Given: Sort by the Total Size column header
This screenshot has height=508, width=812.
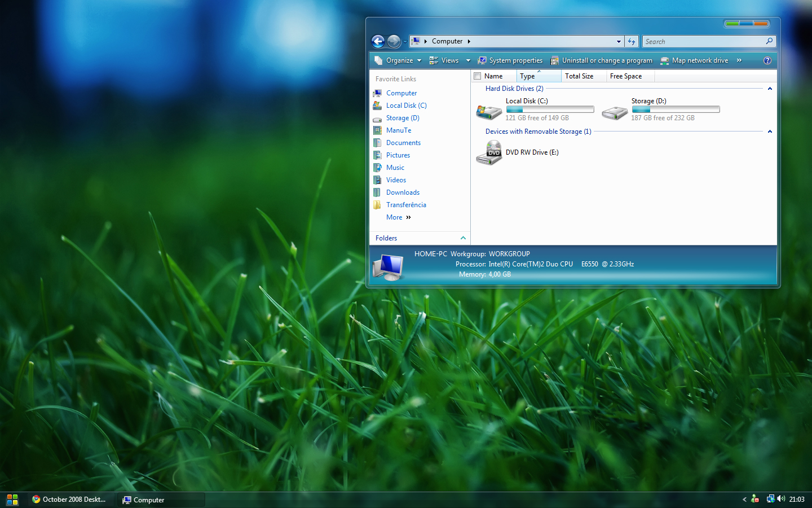Looking at the screenshot, I should click(579, 76).
